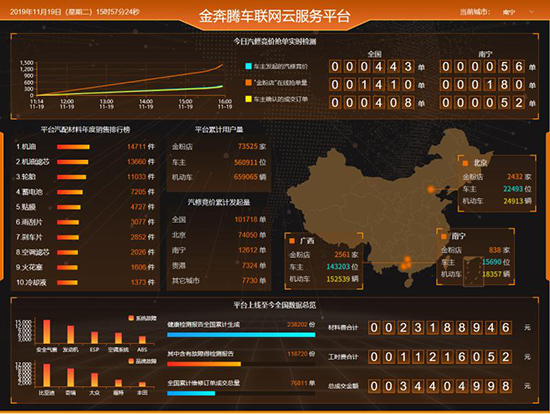
Task: Click the 金粉店 total 73525 家
Action: [x=252, y=147]
